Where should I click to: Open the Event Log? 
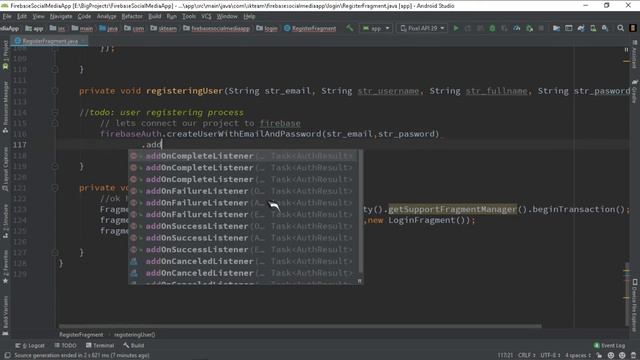(609, 345)
